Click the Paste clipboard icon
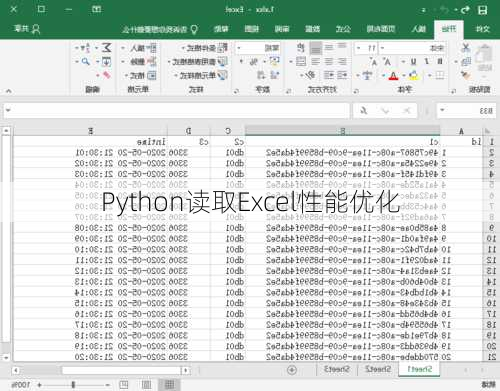This screenshot has height=391, width=500. (x=484, y=54)
